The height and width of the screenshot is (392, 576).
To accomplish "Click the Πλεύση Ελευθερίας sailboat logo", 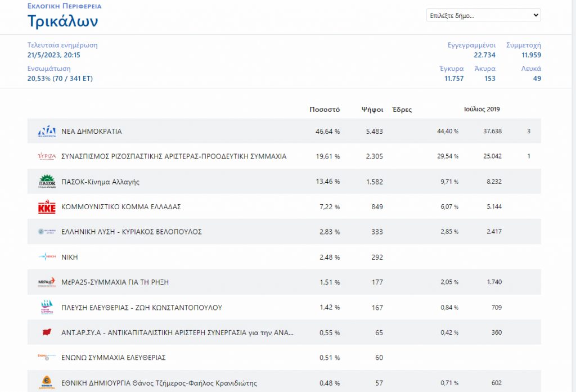I will (x=46, y=307).
